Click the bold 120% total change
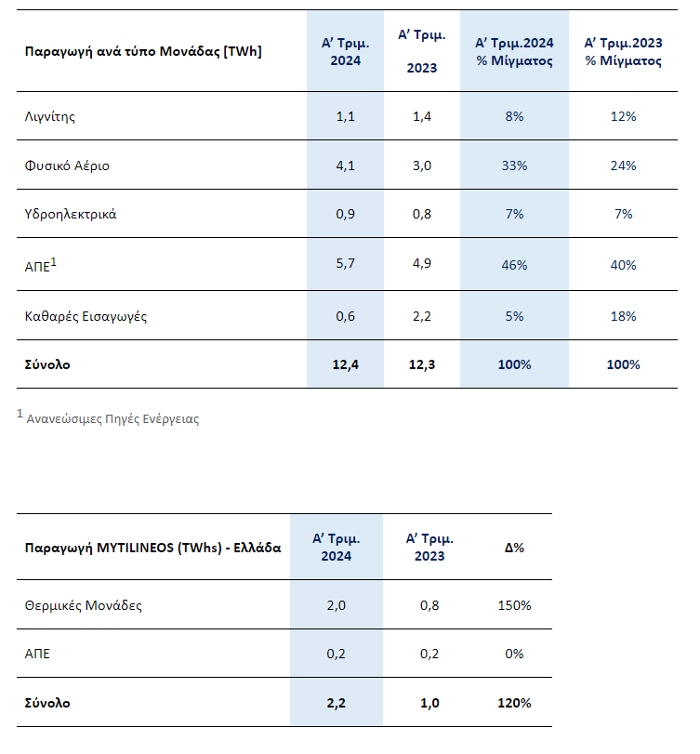Image resolution: width=700 pixels, height=754 pixels. click(514, 703)
